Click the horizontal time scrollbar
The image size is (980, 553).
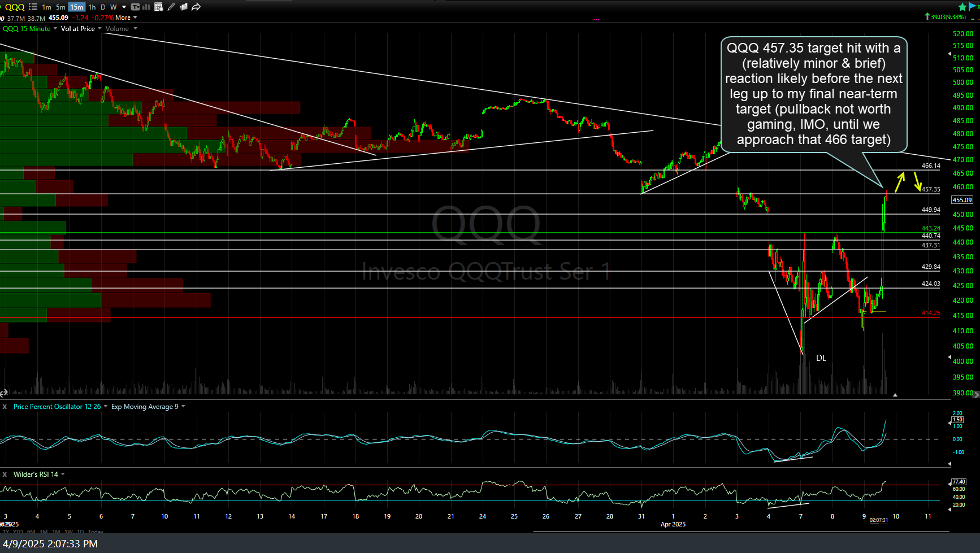741,532
